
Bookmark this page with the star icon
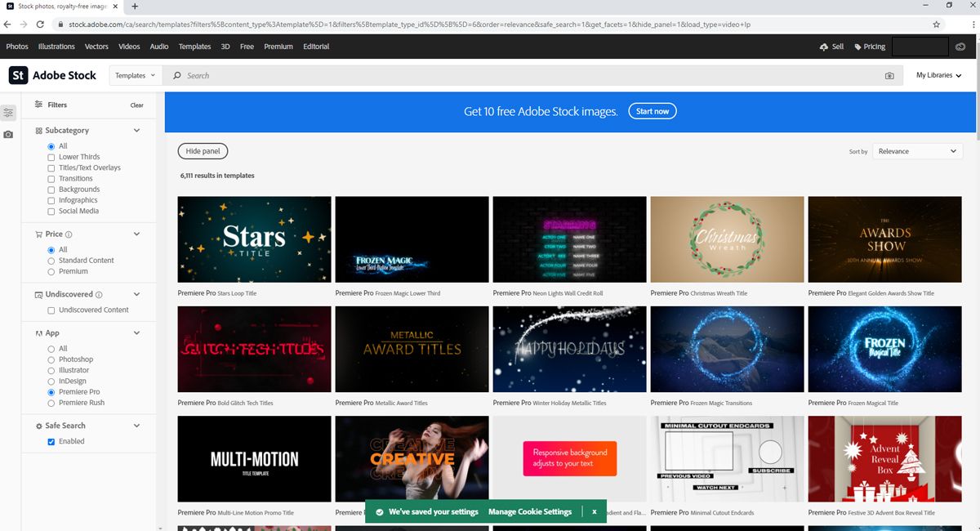(937, 25)
